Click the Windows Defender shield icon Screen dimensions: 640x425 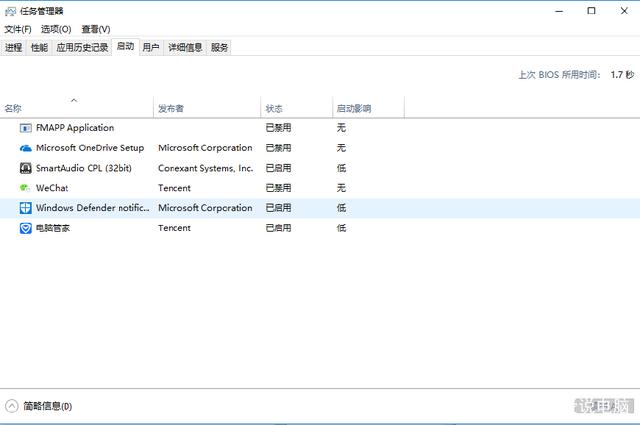(25, 208)
